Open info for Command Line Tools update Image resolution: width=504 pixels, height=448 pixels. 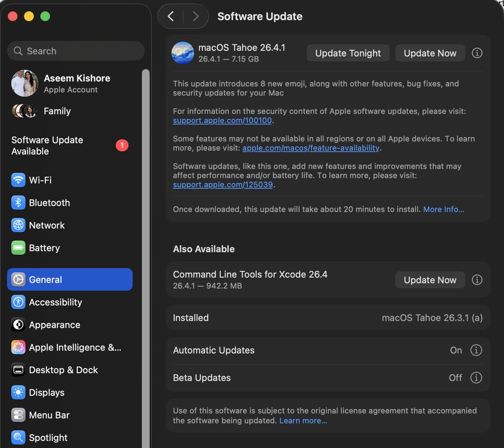[x=477, y=280]
